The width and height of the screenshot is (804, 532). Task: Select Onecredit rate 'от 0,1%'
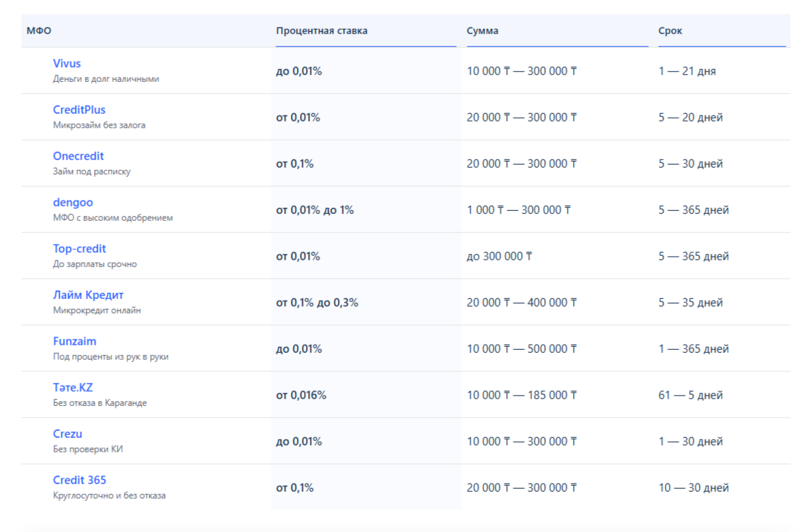295,164
